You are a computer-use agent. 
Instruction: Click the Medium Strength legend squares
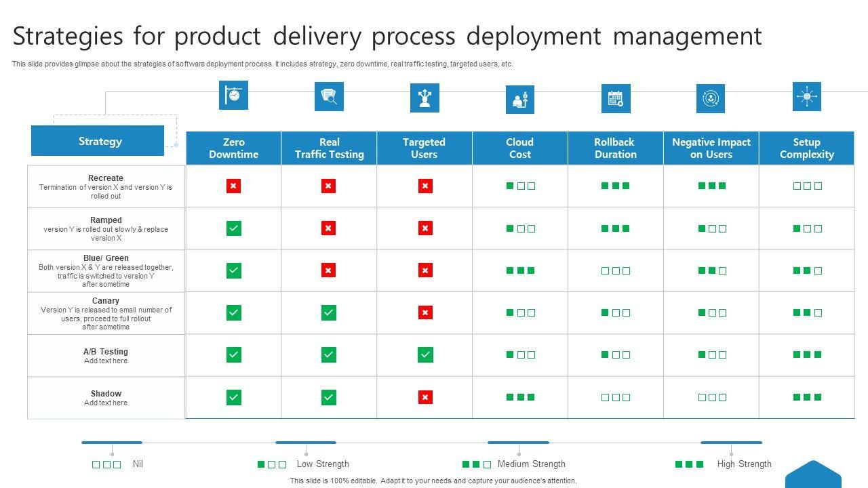pyautogui.click(x=477, y=464)
